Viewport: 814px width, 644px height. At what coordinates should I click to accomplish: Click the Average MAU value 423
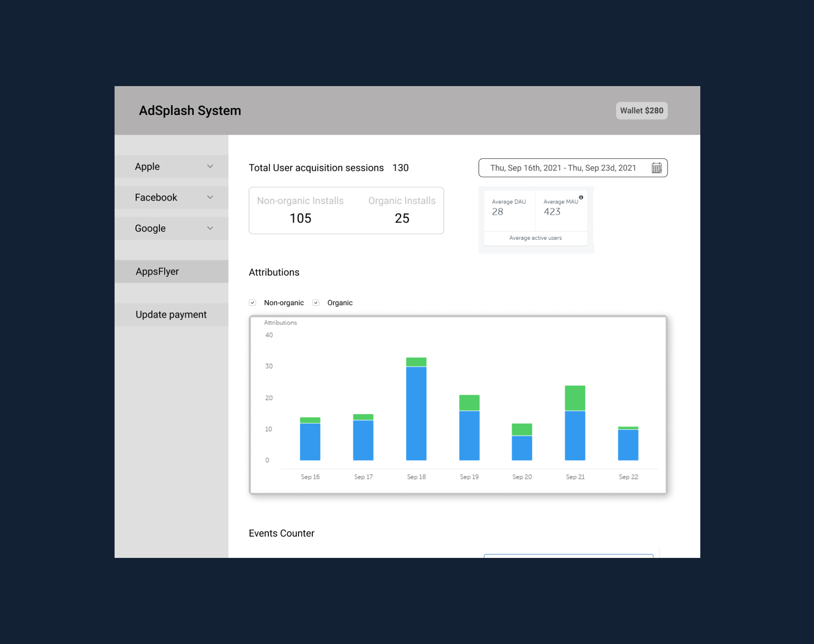coord(552,212)
